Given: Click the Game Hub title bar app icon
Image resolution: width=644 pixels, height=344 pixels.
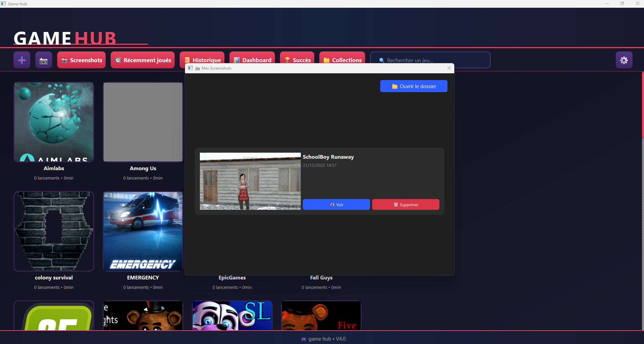Looking at the screenshot, I should [x=3, y=4].
